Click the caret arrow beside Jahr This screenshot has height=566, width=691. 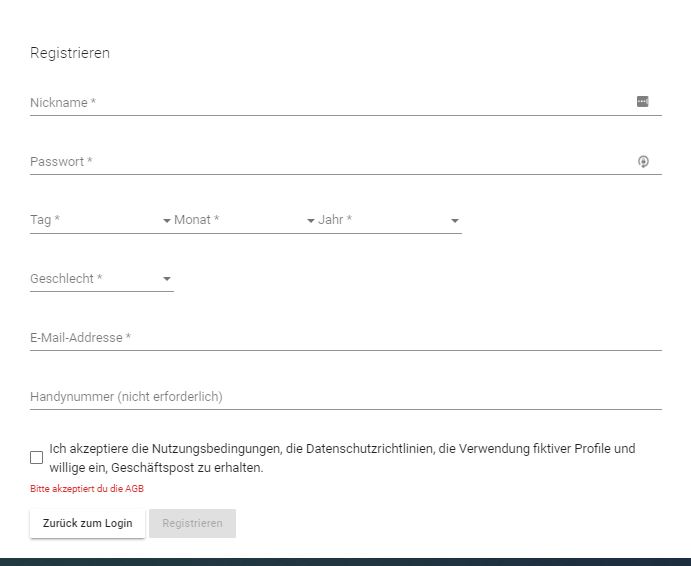coord(455,221)
